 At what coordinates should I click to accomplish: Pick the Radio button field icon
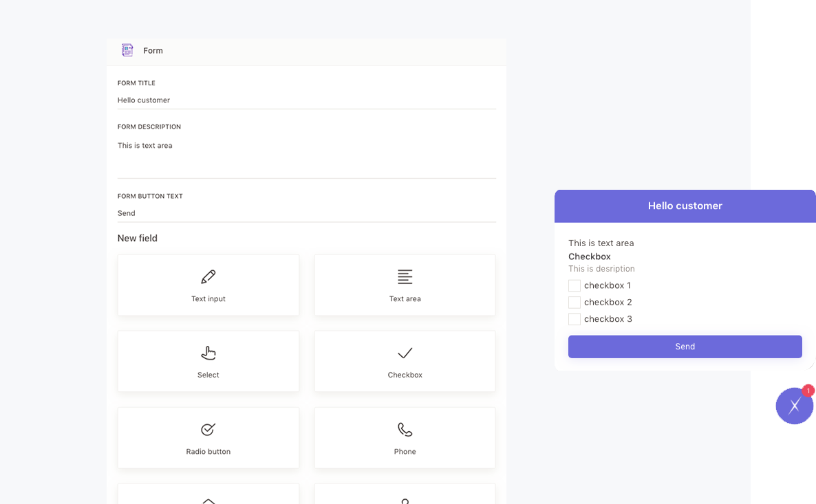point(208,429)
